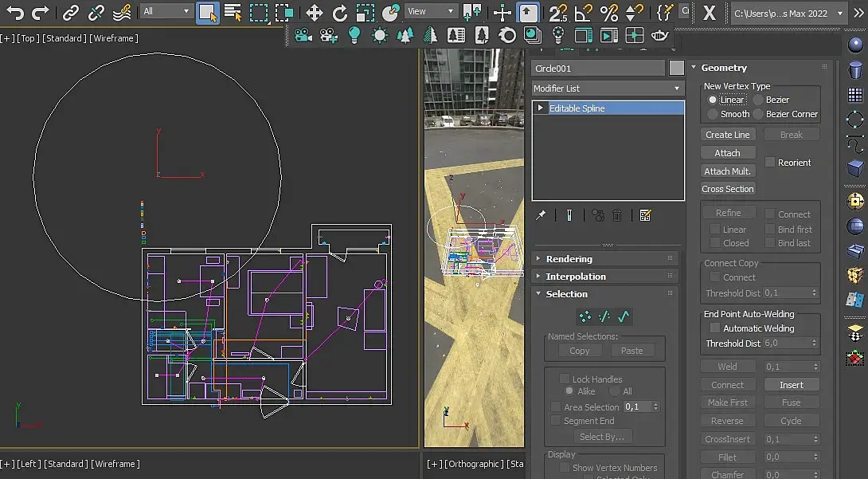The width and height of the screenshot is (868, 479).
Task: Open the All selection filter dropdown
Action: (x=166, y=12)
